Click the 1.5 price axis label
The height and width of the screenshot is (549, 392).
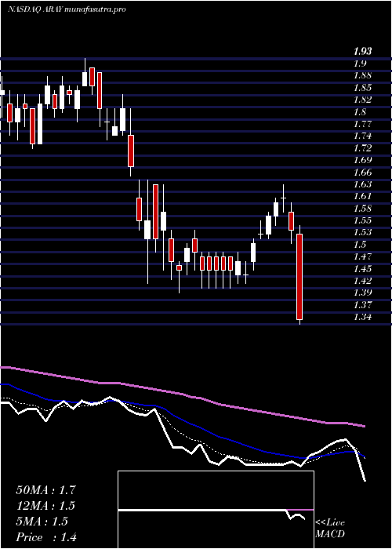tap(360, 244)
